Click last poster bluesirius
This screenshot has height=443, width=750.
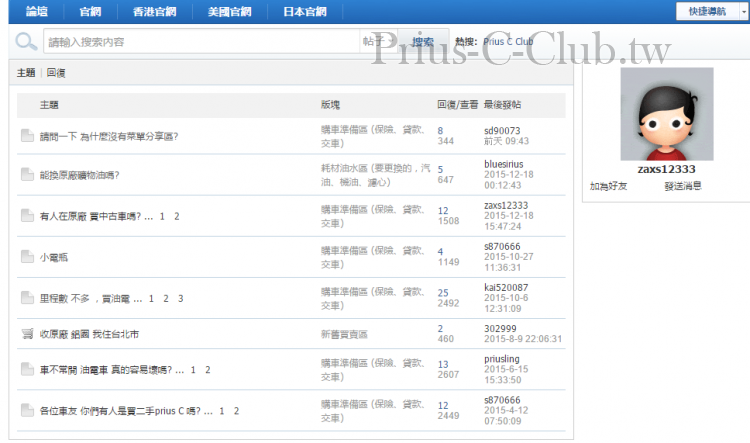(x=504, y=164)
